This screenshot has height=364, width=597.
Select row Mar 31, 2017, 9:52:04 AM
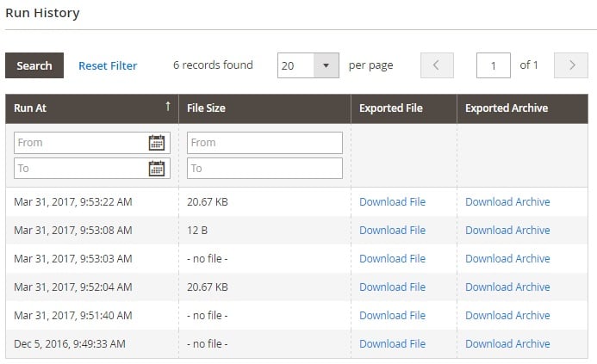296,287
